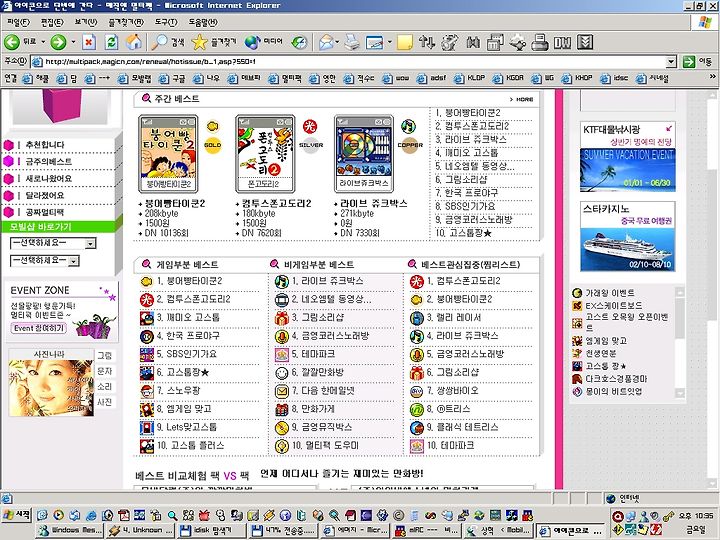Click the Home icon in toolbar
720x540 pixels.
[134, 42]
